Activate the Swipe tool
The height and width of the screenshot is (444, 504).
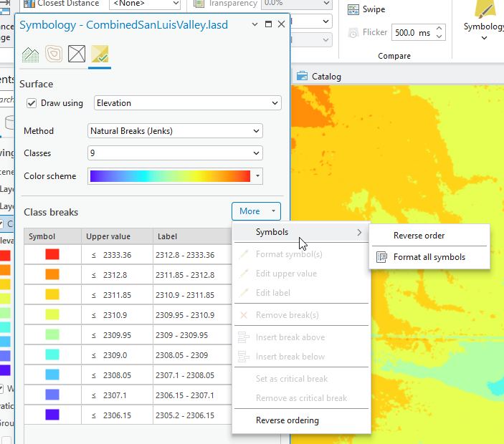tap(367, 10)
